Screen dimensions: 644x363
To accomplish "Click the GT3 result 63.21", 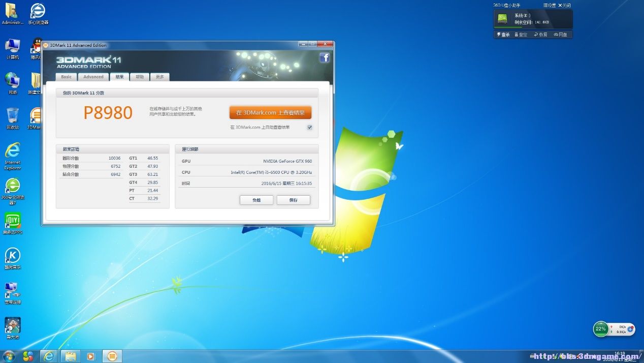I will click(x=152, y=174).
